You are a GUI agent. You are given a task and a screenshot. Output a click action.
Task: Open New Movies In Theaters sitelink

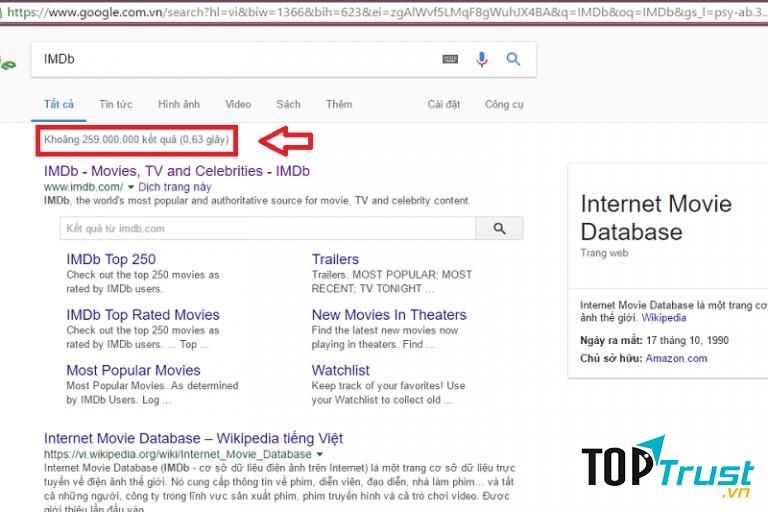click(x=389, y=315)
